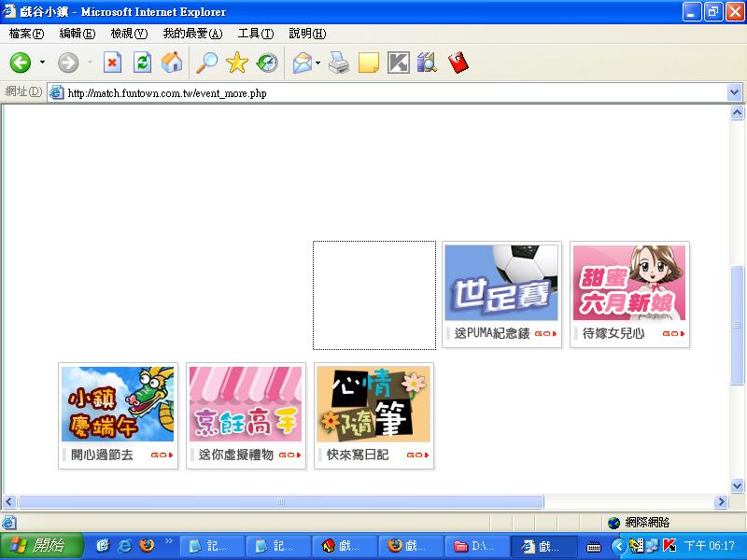Viewport: 747px width, 560px height.
Task: Open the 烹飪高手 pink awning banner
Action: (x=246, y=404)
